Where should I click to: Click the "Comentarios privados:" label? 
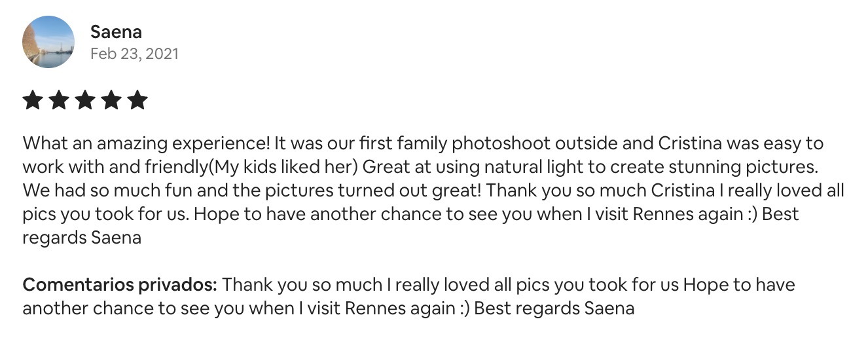[x=120, y=285]
